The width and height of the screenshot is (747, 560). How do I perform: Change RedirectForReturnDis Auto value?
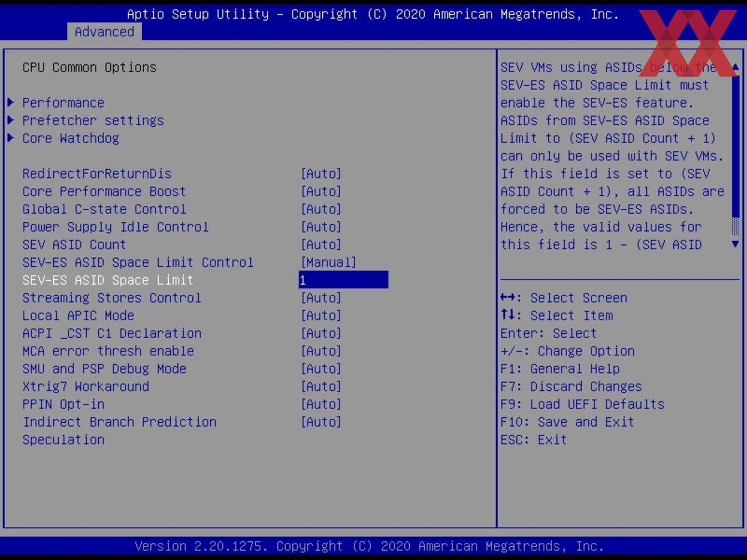[x=321, y=173]
